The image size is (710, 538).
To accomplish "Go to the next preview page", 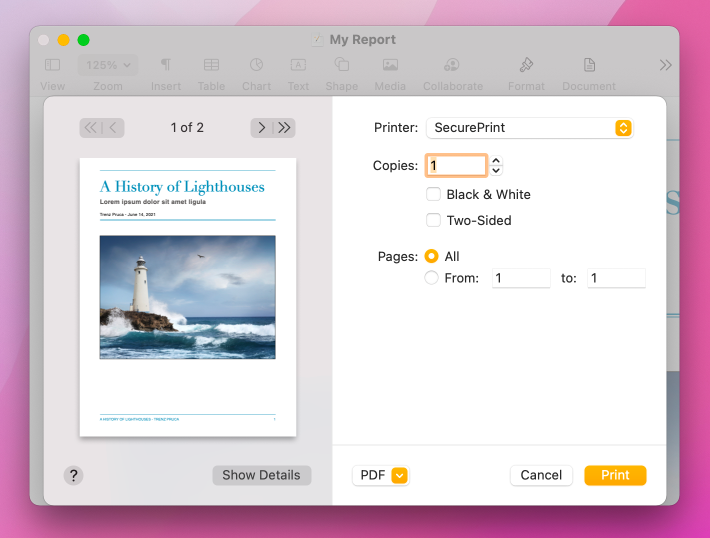I will tap(261, 128).
